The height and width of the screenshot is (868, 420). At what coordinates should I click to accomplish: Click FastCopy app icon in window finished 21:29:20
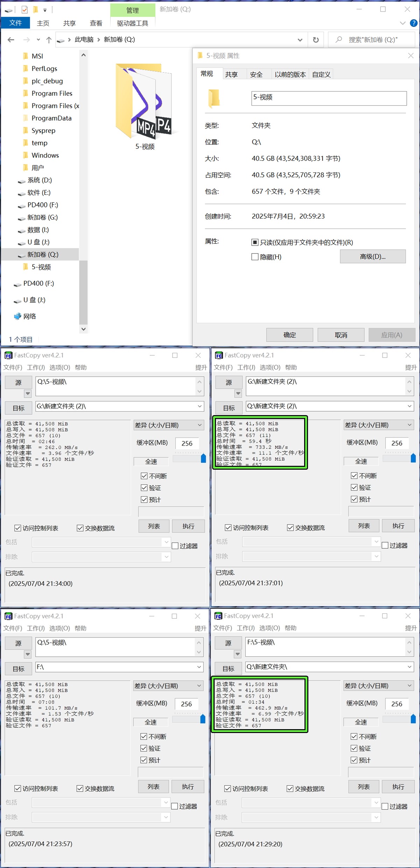click(218, 616)
